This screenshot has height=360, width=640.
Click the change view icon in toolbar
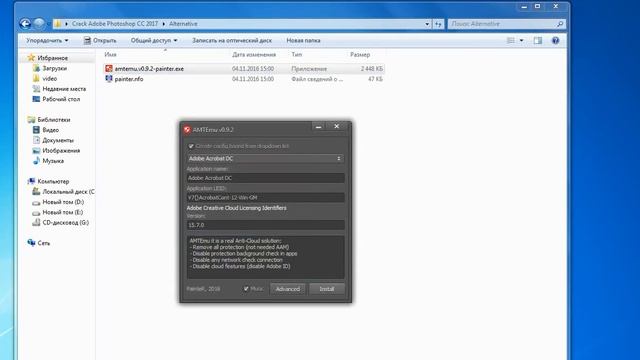(x=511, y=40)
